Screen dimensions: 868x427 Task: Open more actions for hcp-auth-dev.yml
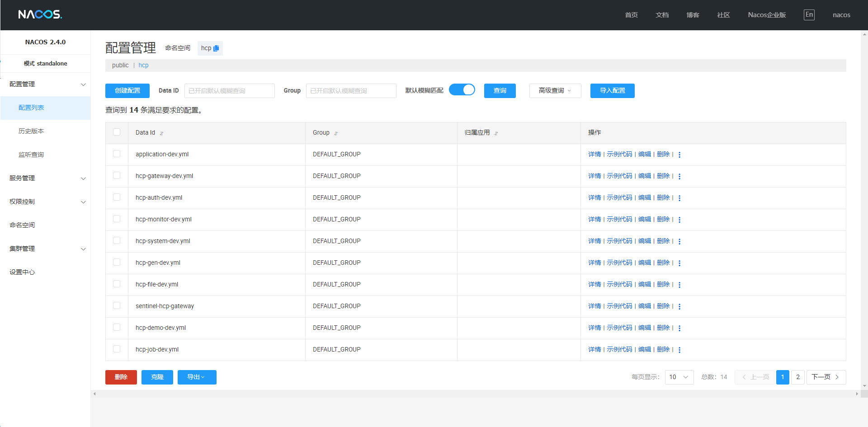pos(679,198)
